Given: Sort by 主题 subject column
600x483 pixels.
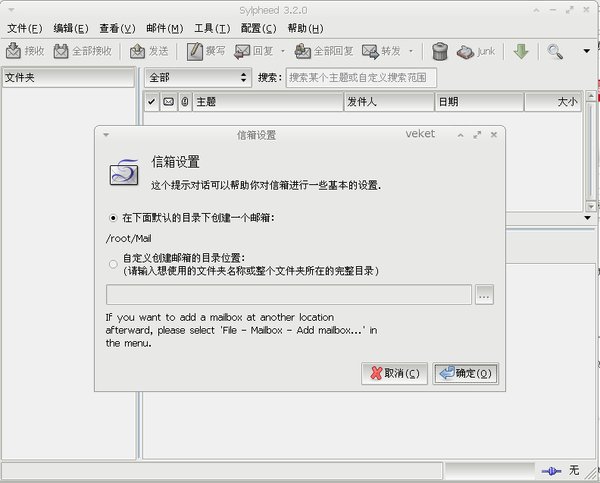Looking at the screenshot, I should (268, 101).
